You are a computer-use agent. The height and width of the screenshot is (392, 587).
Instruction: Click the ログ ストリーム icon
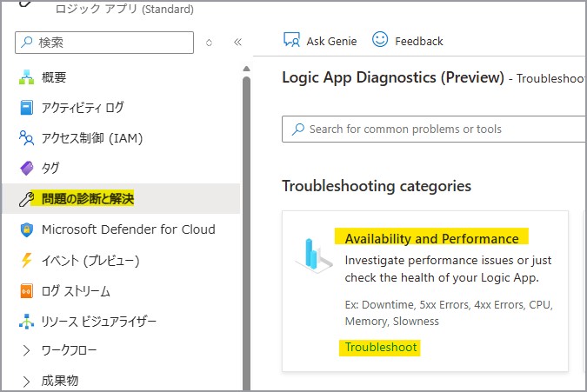[x=26, y=291]
